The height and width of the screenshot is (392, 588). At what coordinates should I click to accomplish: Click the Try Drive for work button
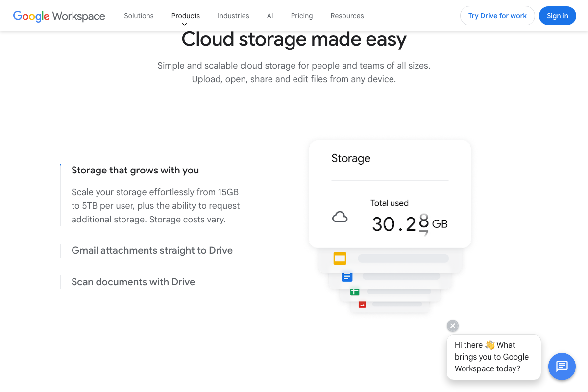(497, 16)
